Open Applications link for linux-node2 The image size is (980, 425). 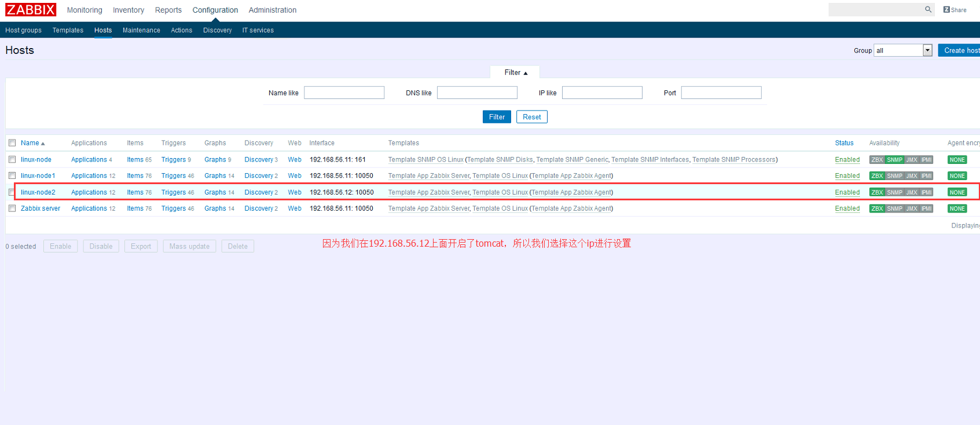(x=89, y=192)
